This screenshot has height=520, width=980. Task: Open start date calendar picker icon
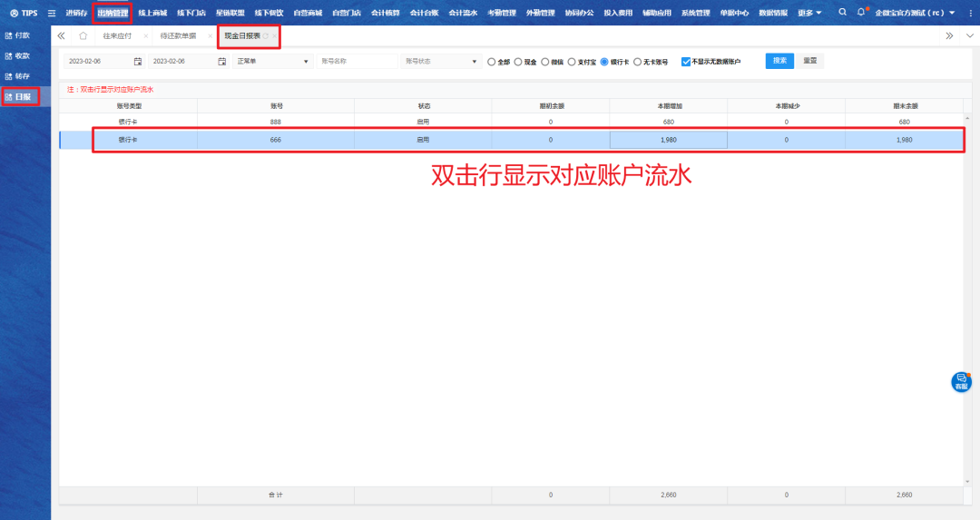[x=138, y=62]
